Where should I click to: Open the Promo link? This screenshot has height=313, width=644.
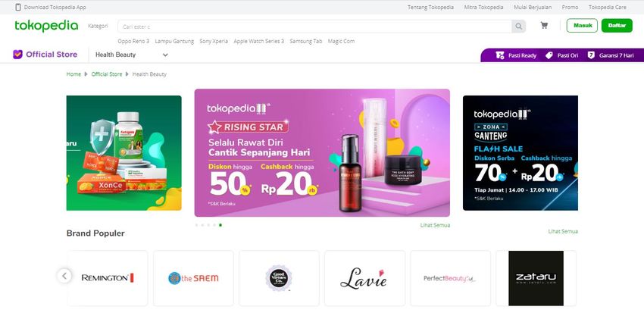[x=570, y=7]
